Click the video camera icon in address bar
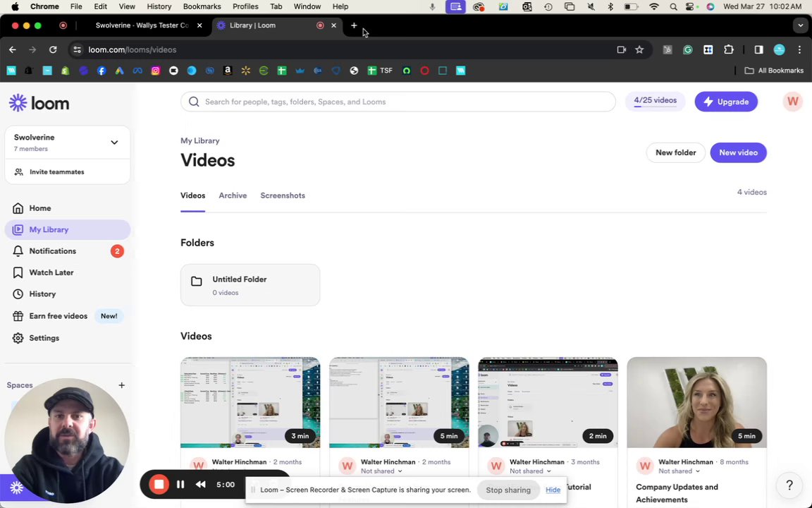Image resolution: width=812 pixels, height=508 pixels. (622, 50)
